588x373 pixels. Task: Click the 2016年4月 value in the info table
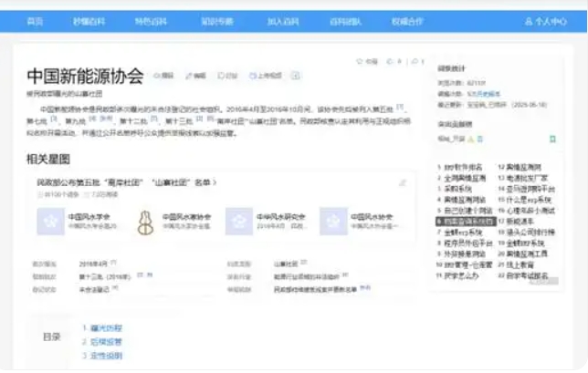pos(93,264)
